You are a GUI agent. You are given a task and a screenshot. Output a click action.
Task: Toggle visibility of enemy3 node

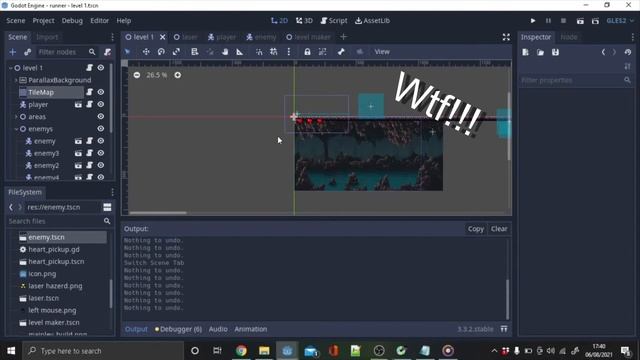point(101,153)
